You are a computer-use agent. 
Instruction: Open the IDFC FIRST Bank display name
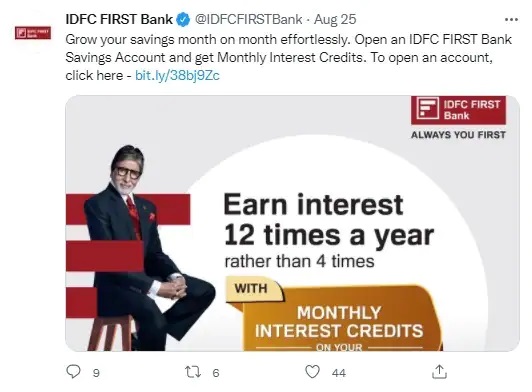point(119,19)
